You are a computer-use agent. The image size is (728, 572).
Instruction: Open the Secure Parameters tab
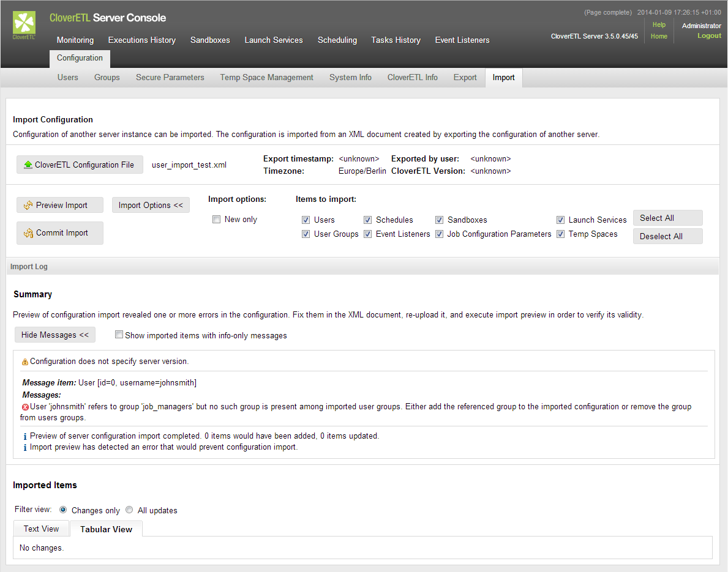[x=170, y=78]
